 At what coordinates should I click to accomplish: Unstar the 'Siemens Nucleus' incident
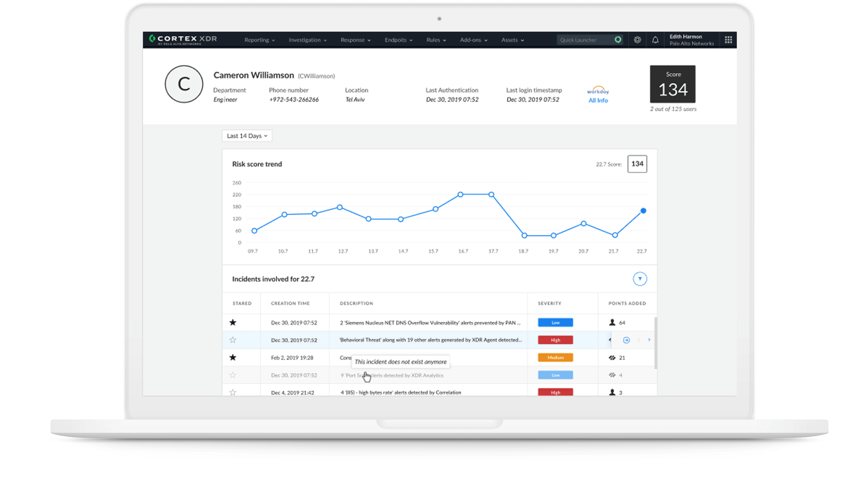[233, 322]
